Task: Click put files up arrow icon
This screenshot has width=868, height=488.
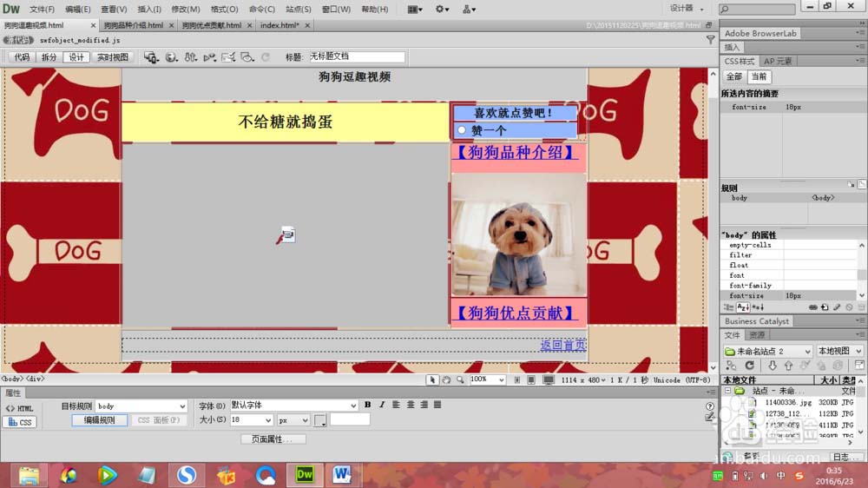Action: 788,366
